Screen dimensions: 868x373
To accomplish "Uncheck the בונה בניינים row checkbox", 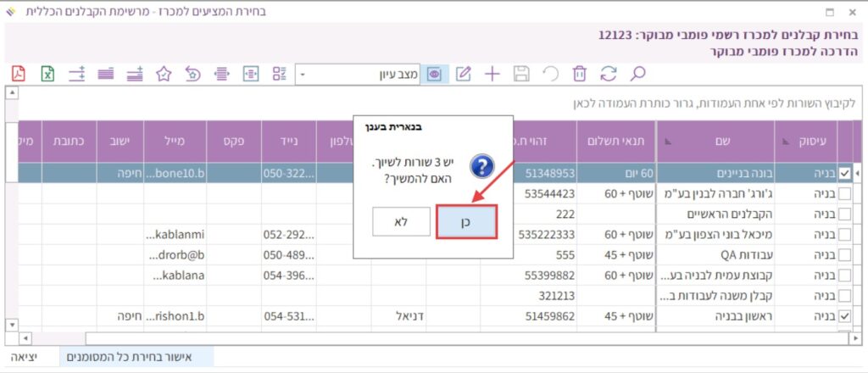I will [x=844, y=172].
